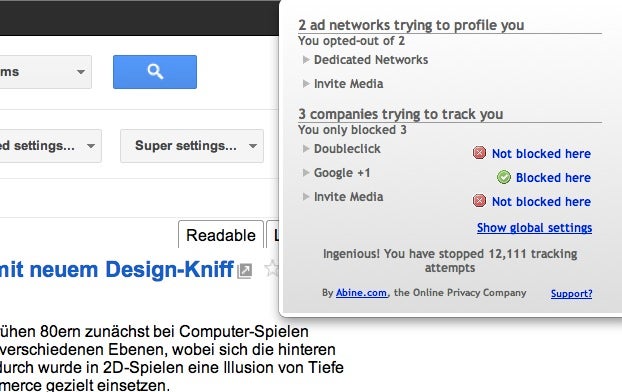Screen dimensions: 622x392
Task: Expand the Dedicated Networks entry
Action: click(x=365, y=60)
